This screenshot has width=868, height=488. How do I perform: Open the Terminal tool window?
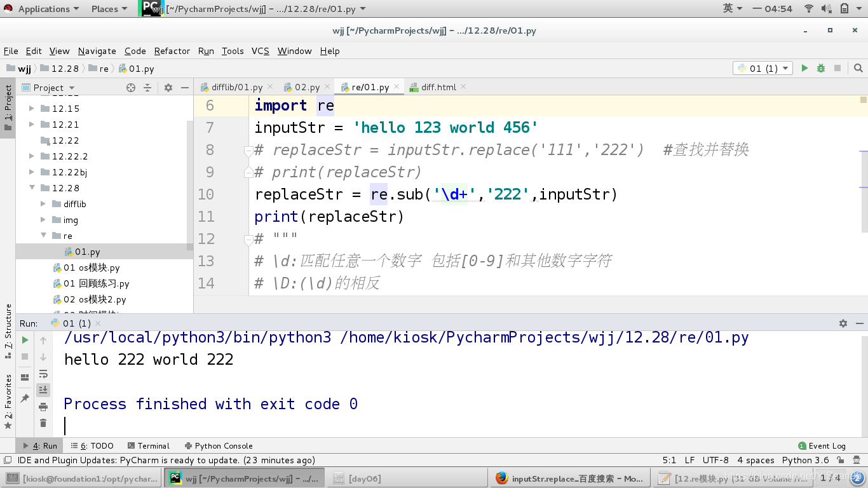point(148,446)
